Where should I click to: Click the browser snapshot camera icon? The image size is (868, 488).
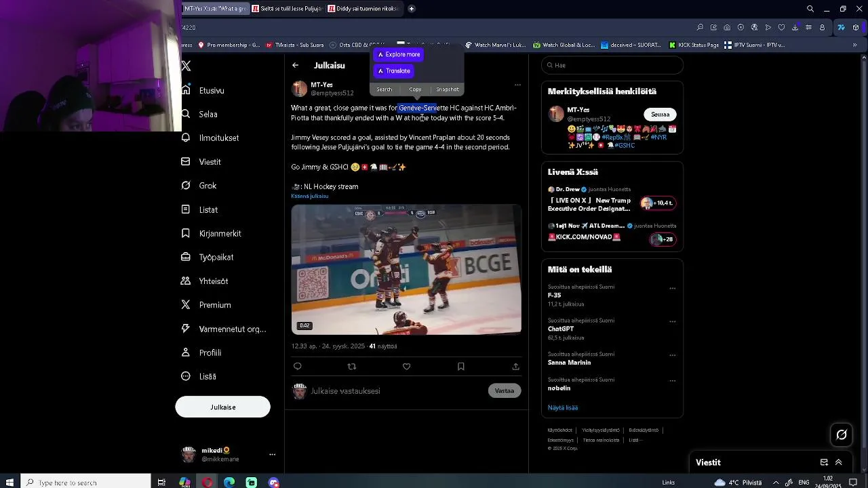pyautogui.click(x=727, y=28)
